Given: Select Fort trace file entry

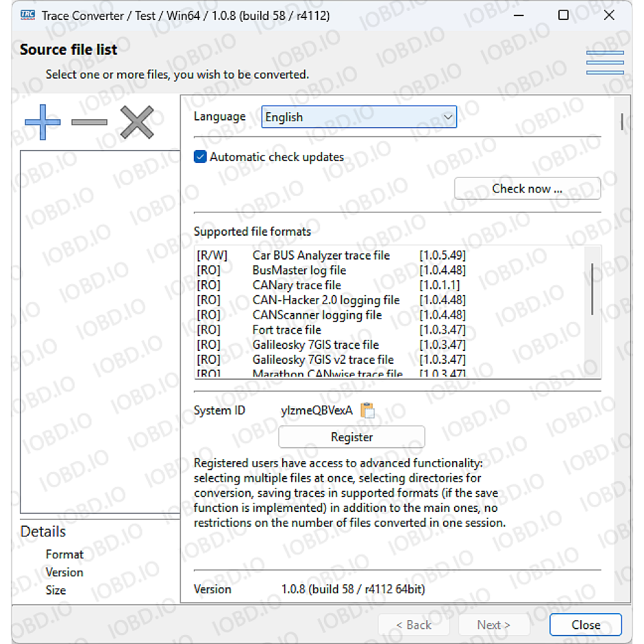Looking at the screenshot, I should (287, 330).
